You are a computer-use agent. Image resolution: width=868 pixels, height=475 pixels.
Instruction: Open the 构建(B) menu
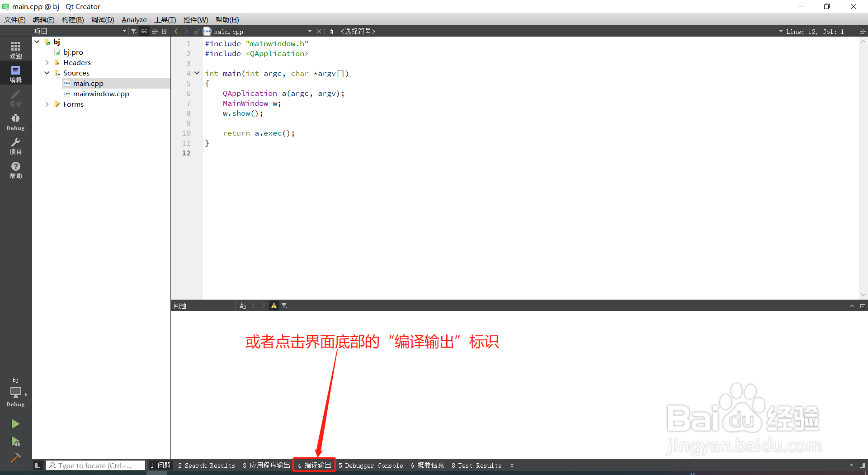(x=73, y=19)
